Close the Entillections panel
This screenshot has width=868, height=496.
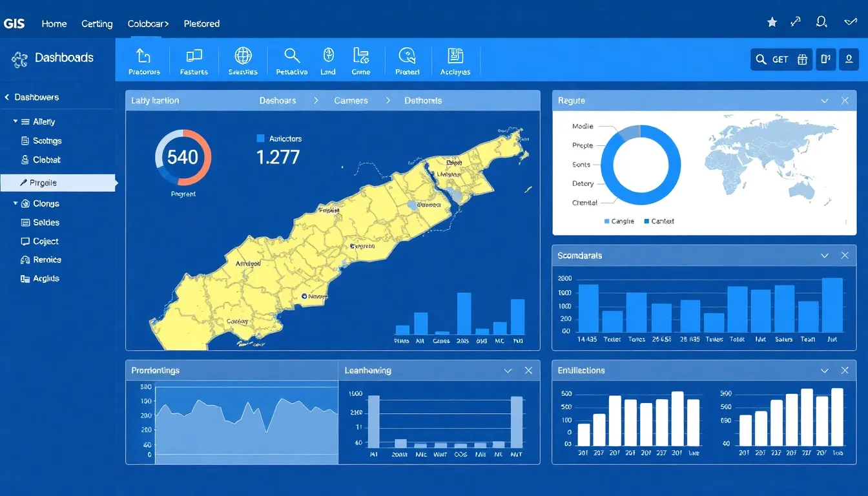coord(844,371)
